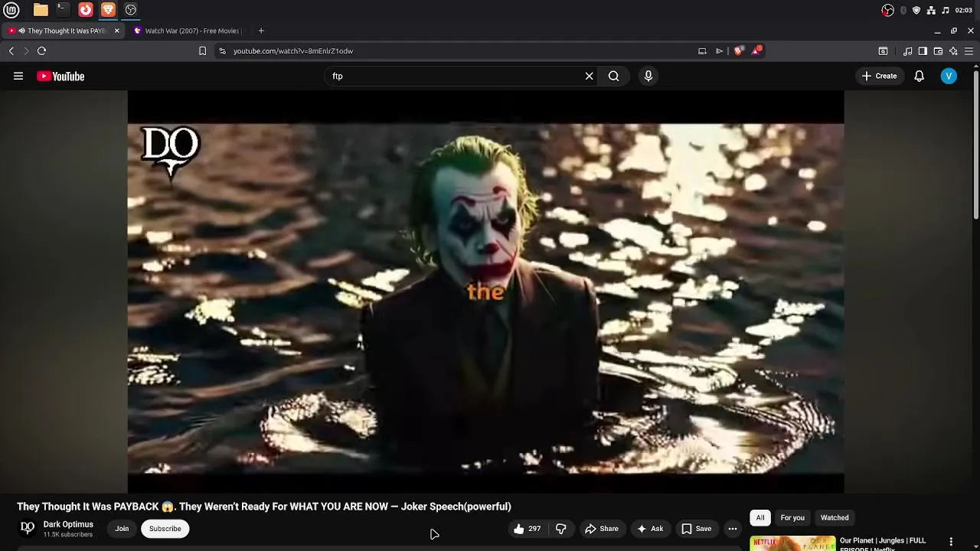Open the file manager folder icon in panel
980x551 pixels.
tap(41, 10)
